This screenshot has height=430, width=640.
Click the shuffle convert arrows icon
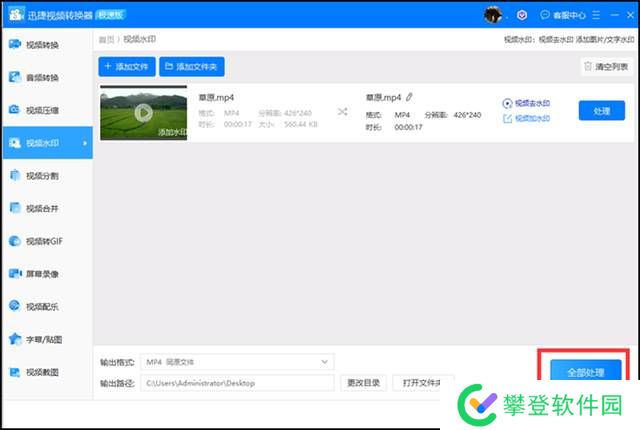pyautogui.click(x=343, y=112)
